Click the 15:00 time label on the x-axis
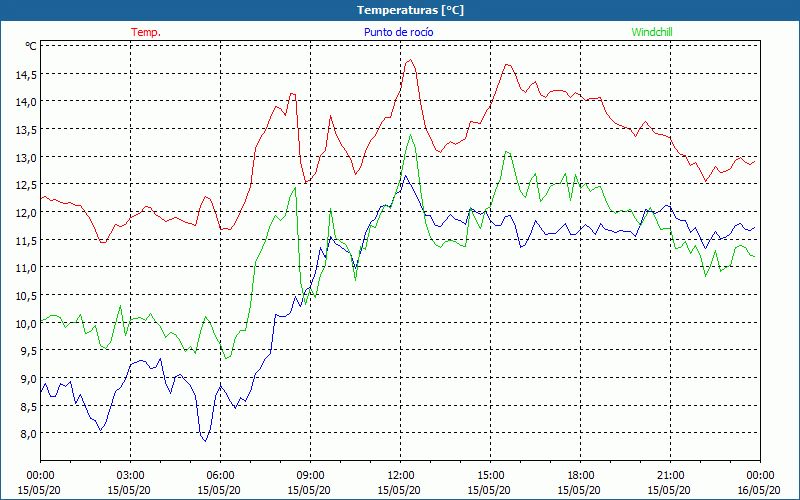The height and width of the screenshot is (500, 800). (490, 476)
